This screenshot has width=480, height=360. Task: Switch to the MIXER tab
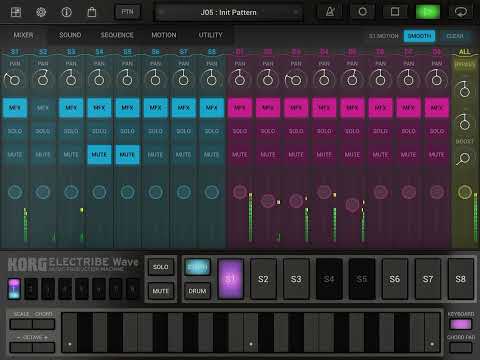[23, 35]
